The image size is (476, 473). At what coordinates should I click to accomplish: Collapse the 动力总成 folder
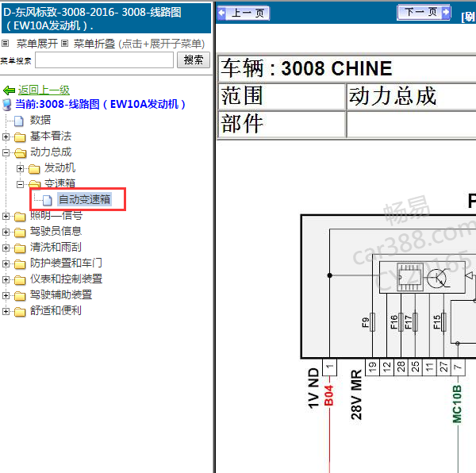pos(6,152)
